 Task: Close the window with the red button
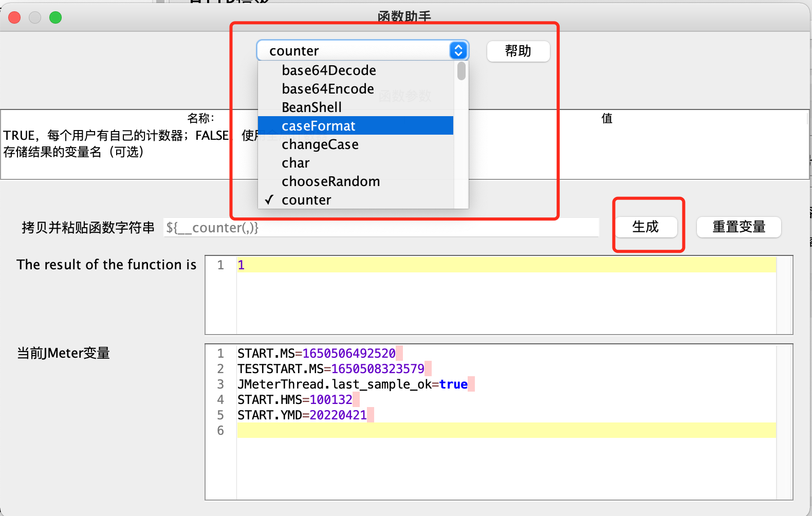[x=14, y=17]
